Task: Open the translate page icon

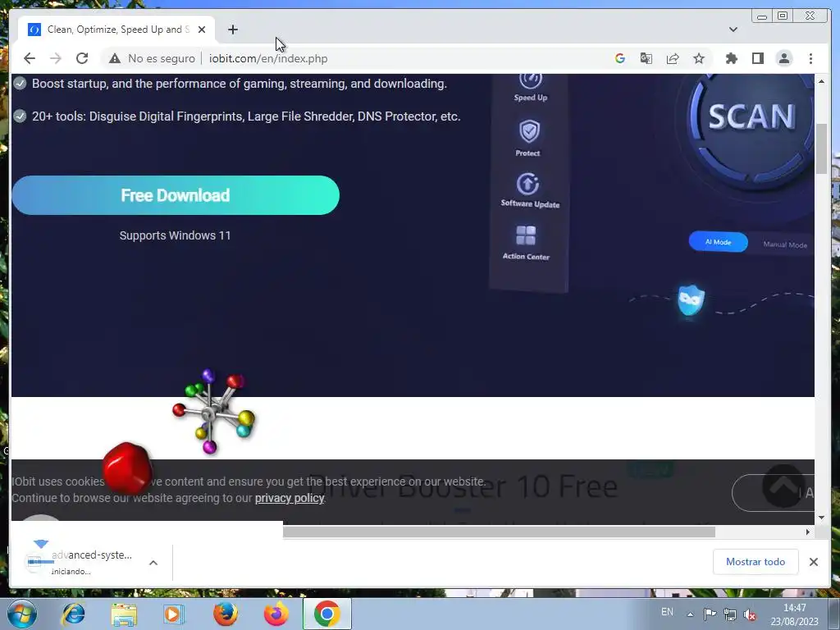Action: coord(646,58)
